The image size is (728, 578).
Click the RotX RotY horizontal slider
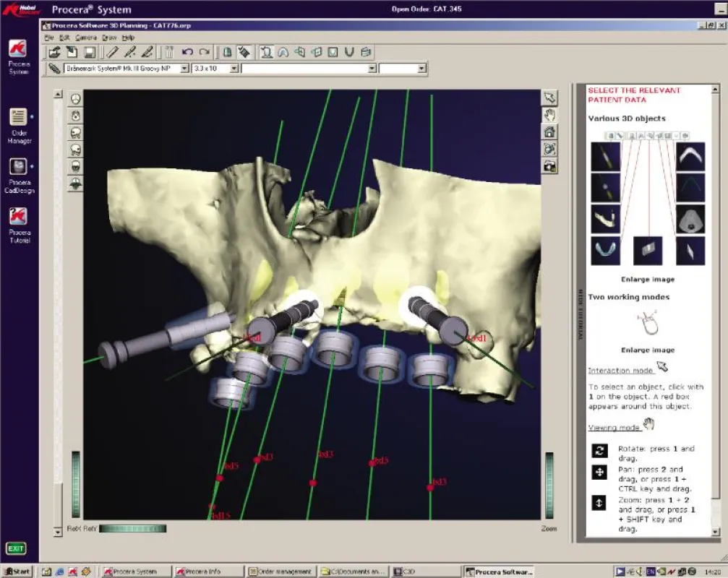[133, 528]
